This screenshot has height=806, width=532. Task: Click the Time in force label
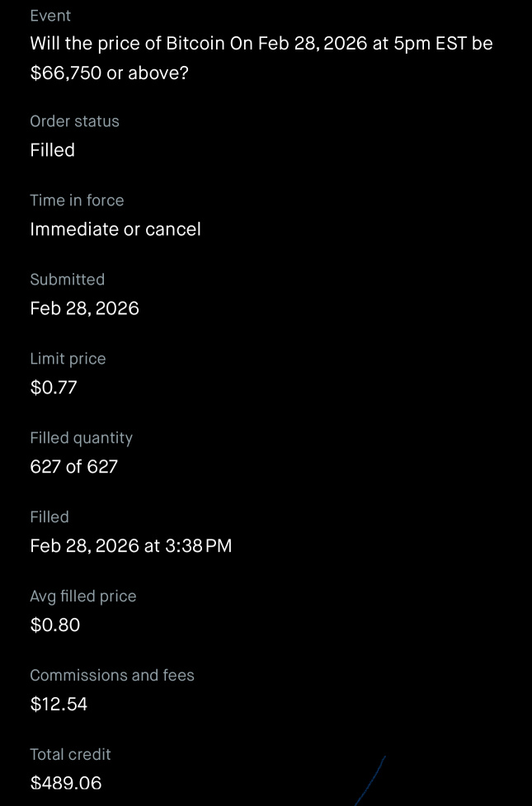pyautogui.click(x=77, y=200)
